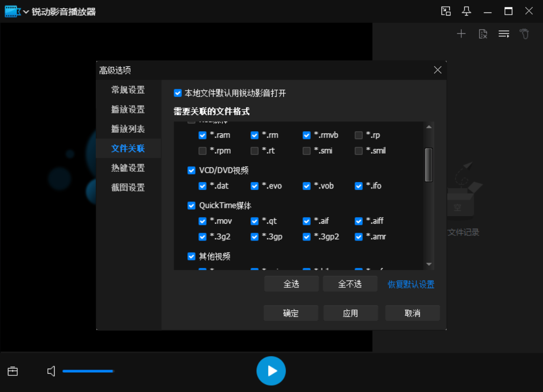
Task: Select the 文件关联 tab
Action: click(128, 148)
